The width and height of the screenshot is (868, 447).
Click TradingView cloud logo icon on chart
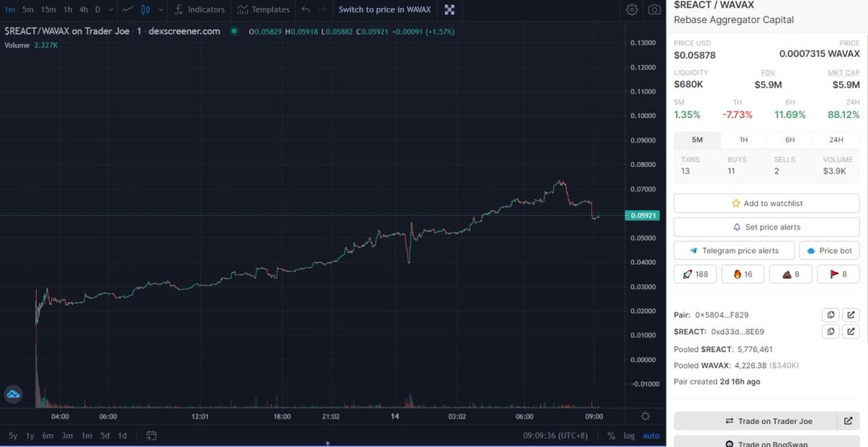click(13, 394)
